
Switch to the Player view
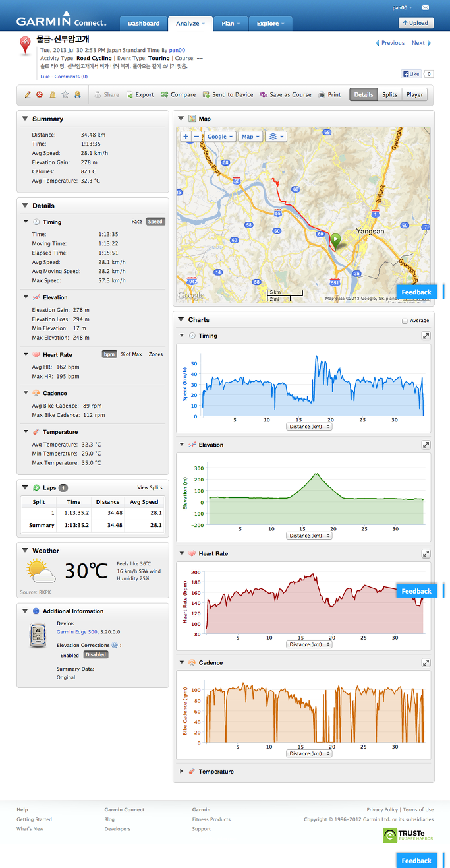pyautogui.click(x=414, y=95)
